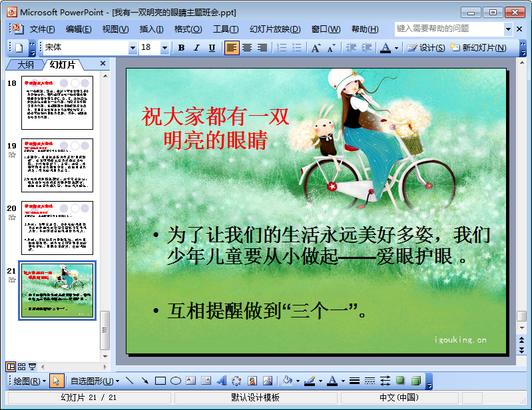532x410 pixels.
Task: Open 文件(F) menu
Action: point(42,29)
